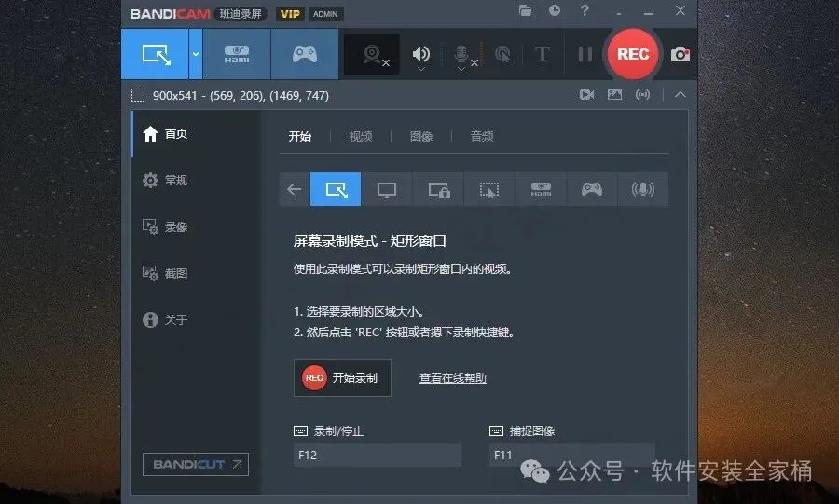Select HDMI device mode in mode row
Image resolution: width=839 pixels, height=504 pixels.
pyautogui.click(x=541, y=189)
